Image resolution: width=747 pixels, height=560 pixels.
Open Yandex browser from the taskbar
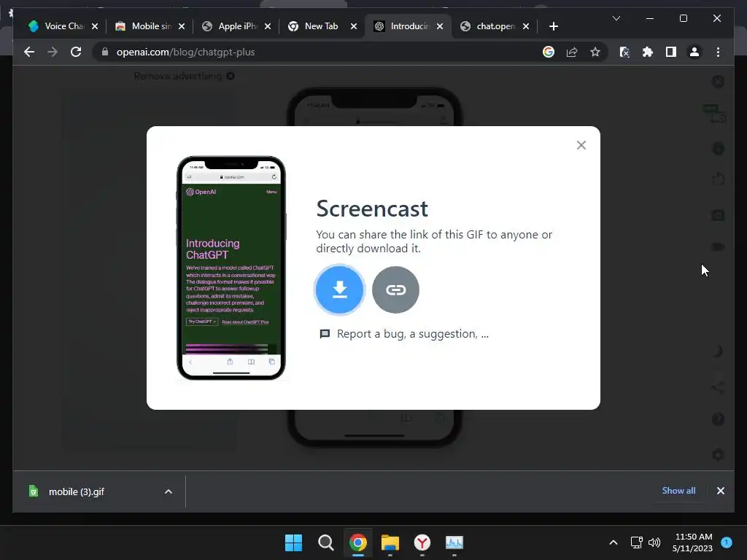(422, 542)
